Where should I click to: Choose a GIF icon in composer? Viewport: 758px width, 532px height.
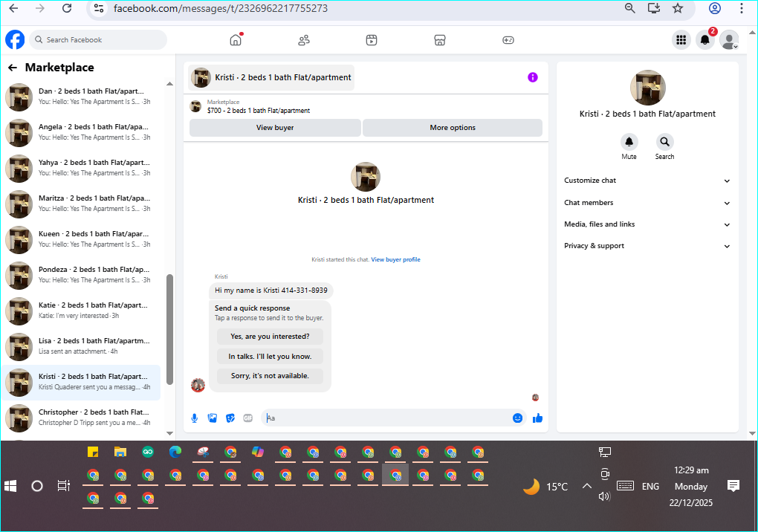click(248, 418)
